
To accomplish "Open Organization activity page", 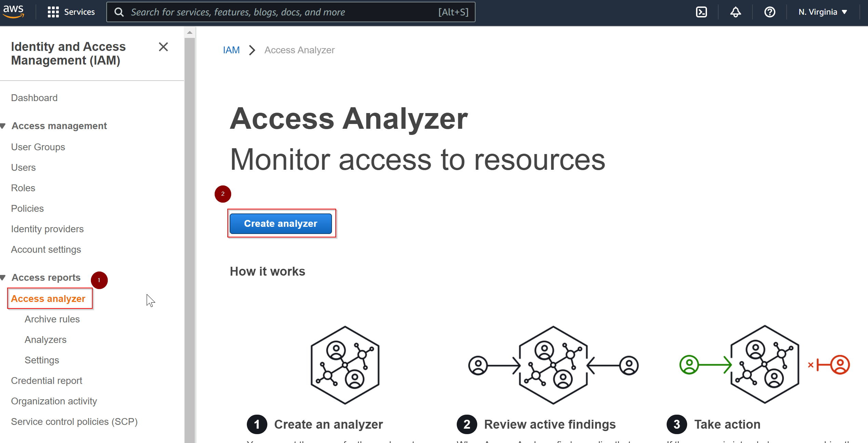I will [x=54, y=401].
